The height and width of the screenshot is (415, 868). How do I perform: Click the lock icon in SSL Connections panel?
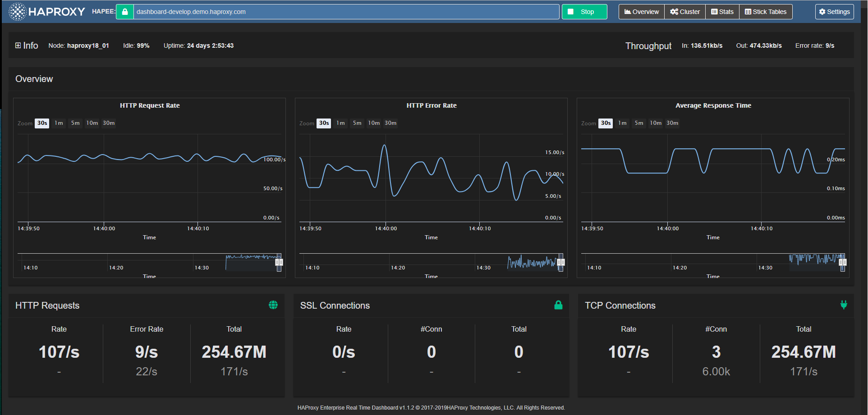pos(558,305)
